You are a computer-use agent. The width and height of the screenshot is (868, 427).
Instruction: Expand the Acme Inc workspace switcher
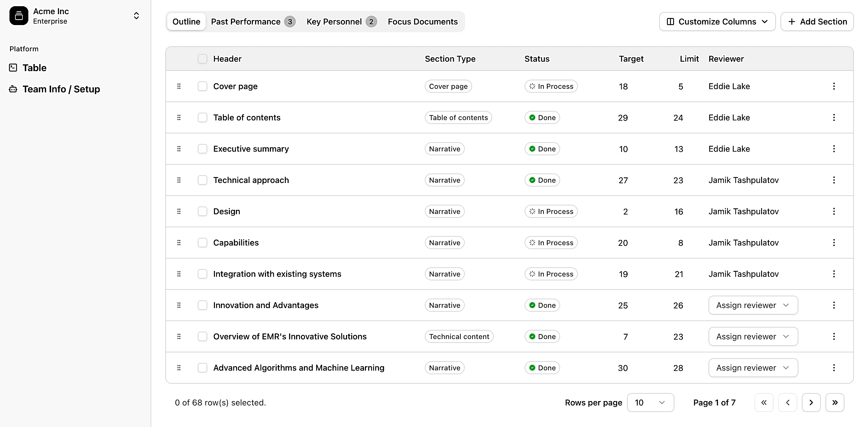point(136,15)
